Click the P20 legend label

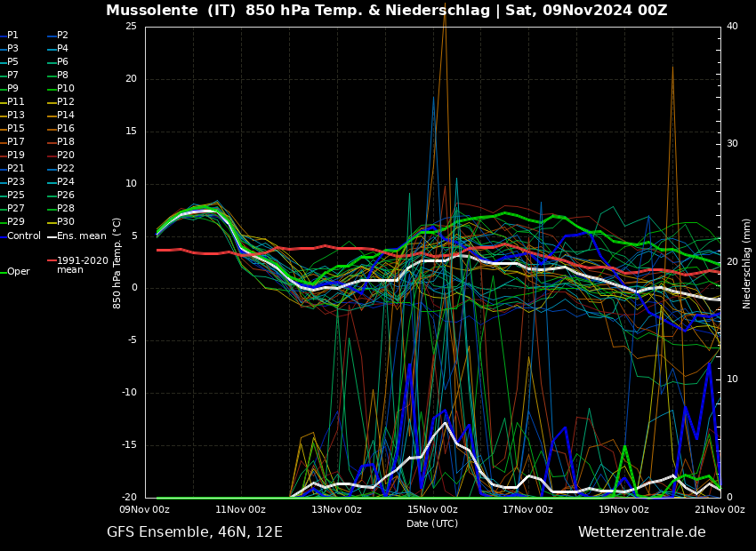pyautogui.click(x=66, y=156)
